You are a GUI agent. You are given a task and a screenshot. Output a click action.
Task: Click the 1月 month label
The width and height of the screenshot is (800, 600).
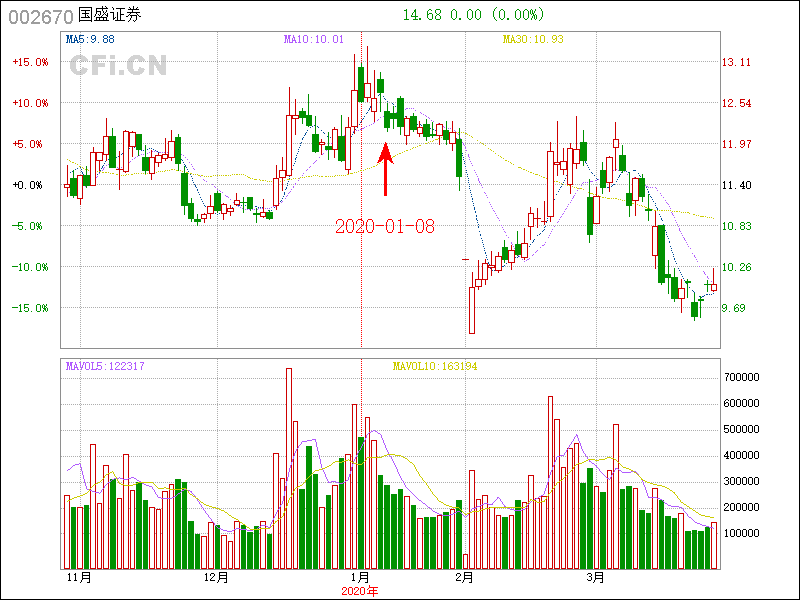pos(361,578)
